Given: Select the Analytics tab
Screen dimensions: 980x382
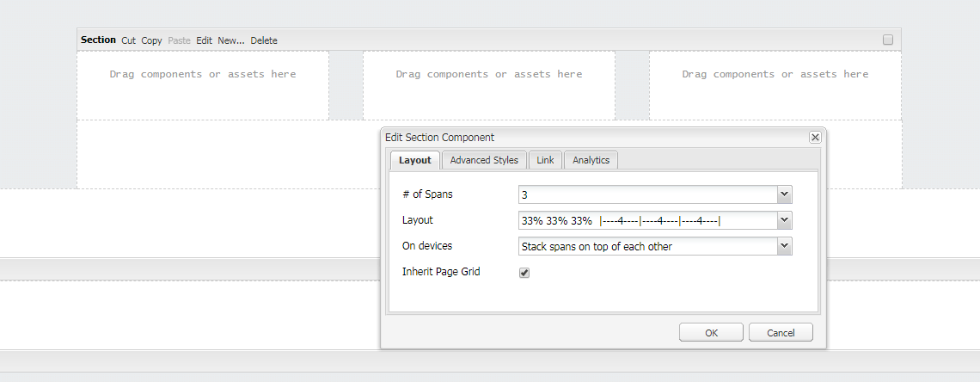Looking at the screenshot, I should click(591, 160).
